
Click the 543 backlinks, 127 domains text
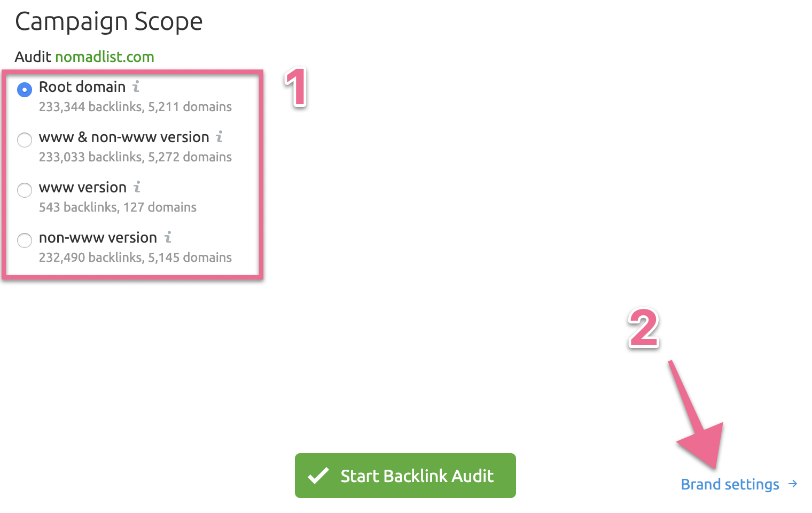coord(118,207)
